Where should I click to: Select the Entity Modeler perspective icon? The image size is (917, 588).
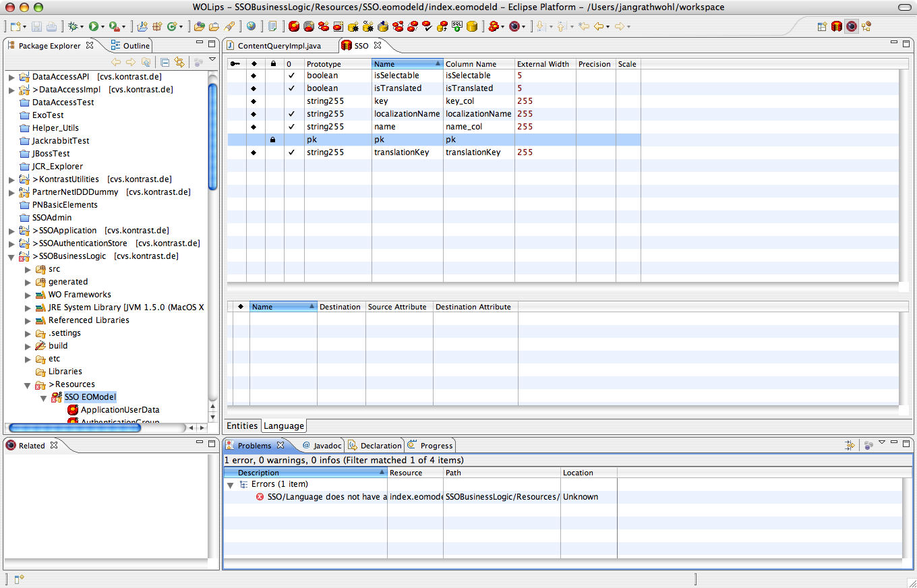click(852, 26)
